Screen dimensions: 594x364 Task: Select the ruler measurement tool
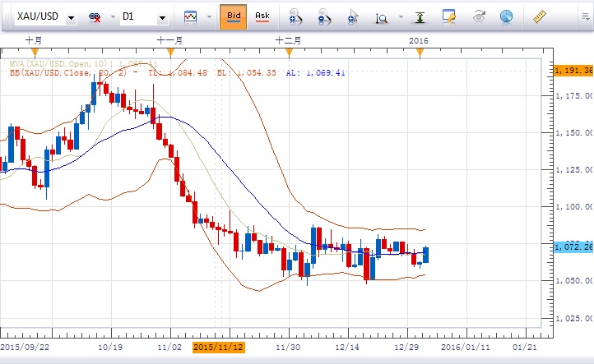click(540, 17)
